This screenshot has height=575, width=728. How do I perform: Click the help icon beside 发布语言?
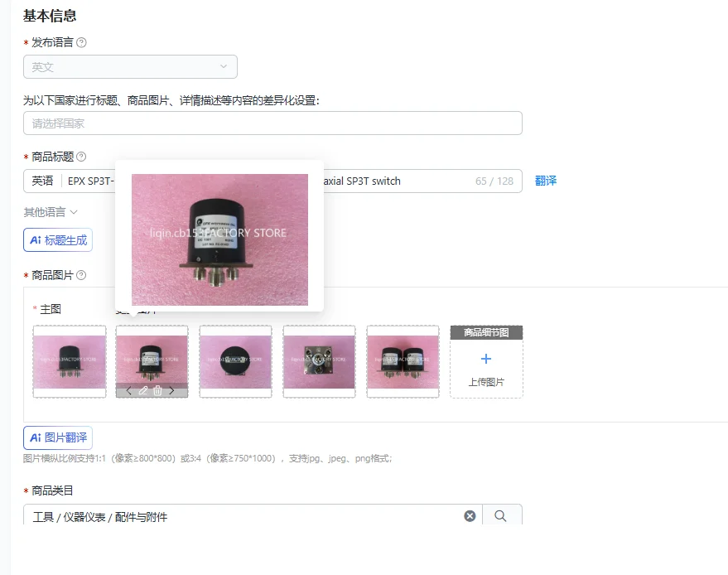point(81,43)
